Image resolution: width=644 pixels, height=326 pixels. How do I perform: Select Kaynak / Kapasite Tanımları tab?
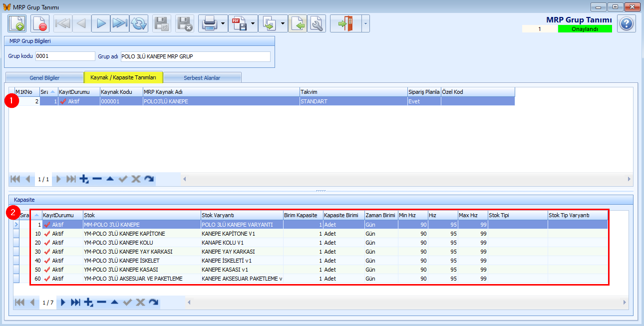(123, 77)
